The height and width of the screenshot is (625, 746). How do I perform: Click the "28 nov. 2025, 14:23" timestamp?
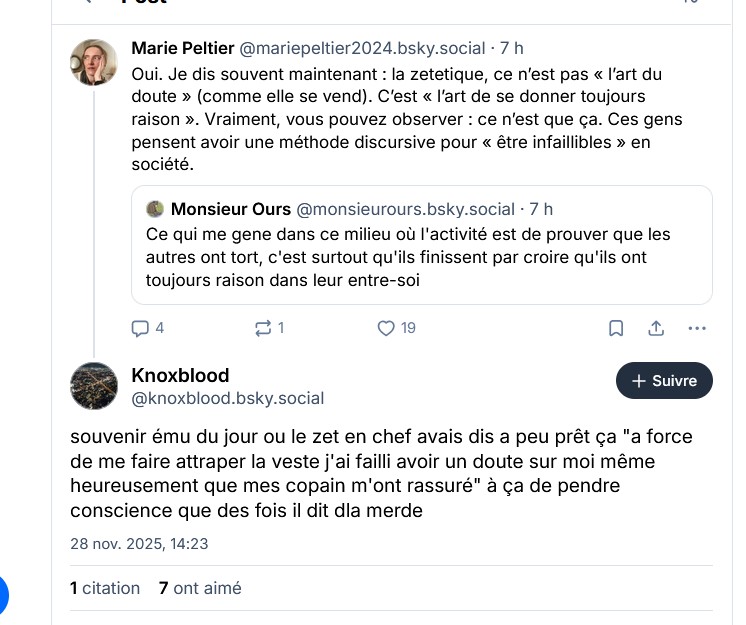(139, 545)
